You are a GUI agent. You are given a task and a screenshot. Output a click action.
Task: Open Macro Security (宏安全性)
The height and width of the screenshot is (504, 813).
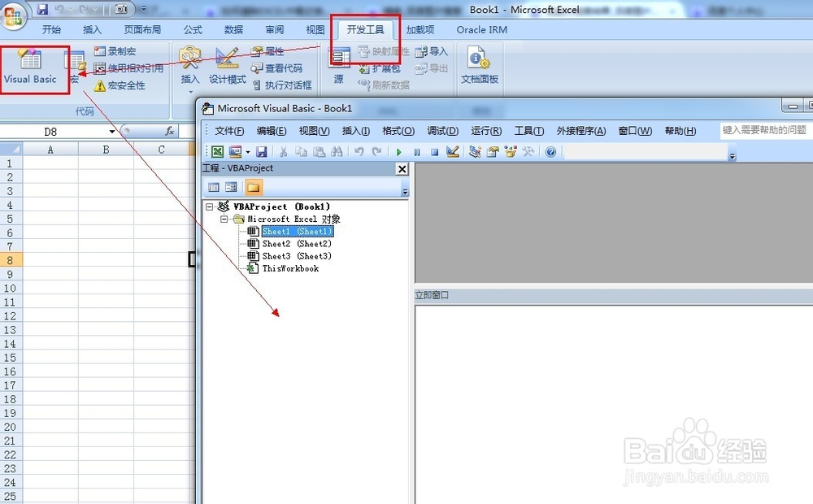pyautogui.click(x=120, y=85)
